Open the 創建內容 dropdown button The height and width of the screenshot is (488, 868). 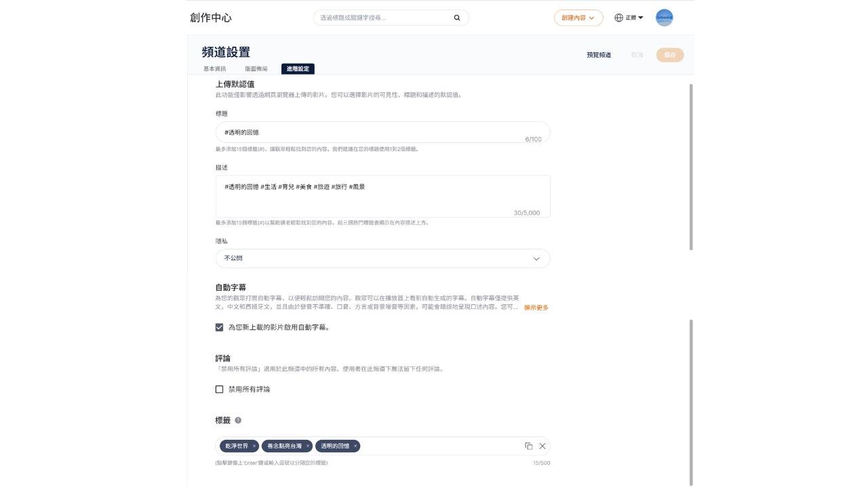pyautogui.click(x=578, y=18)
